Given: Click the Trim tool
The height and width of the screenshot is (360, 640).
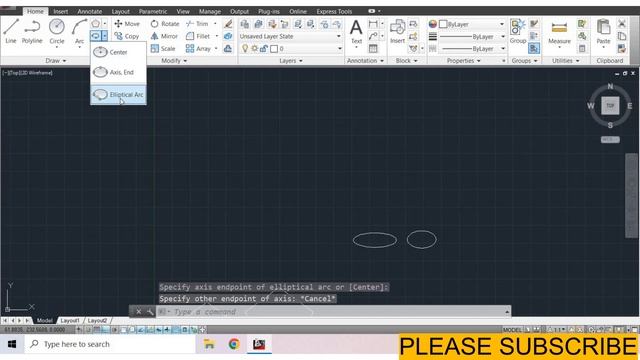Looking at the screenshot, I should click(197, 24).
